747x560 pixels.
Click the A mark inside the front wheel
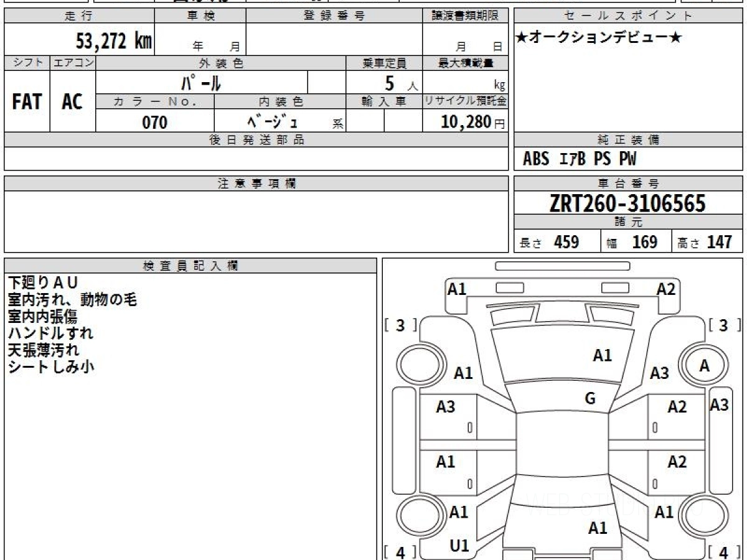pos(704,366)
